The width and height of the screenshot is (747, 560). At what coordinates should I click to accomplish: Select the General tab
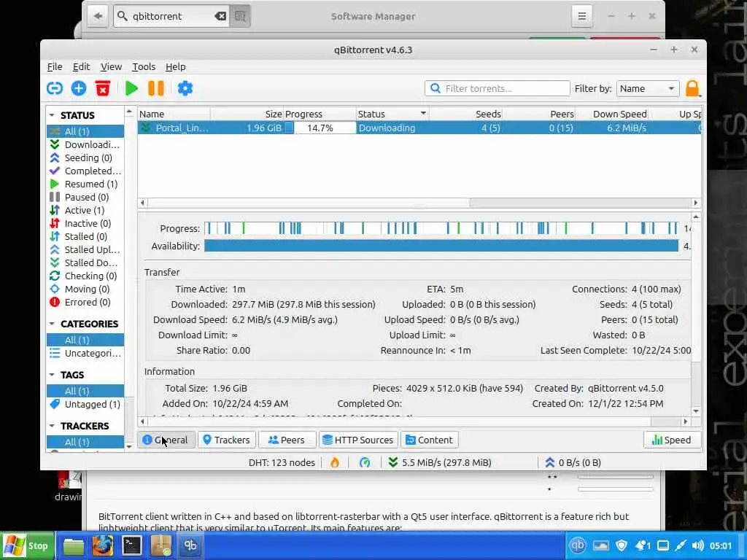[166, 440]
